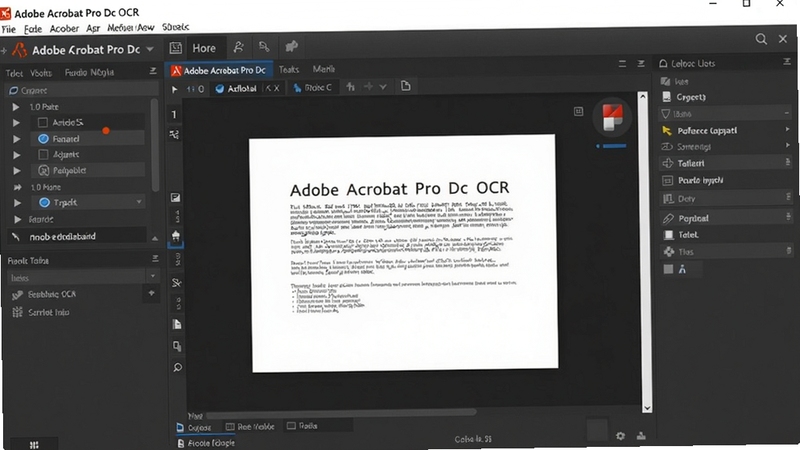Expand the 1.0 Paite tree row
Image resolution: width=800 pixels, height=450 pixels.
point(16,107)
